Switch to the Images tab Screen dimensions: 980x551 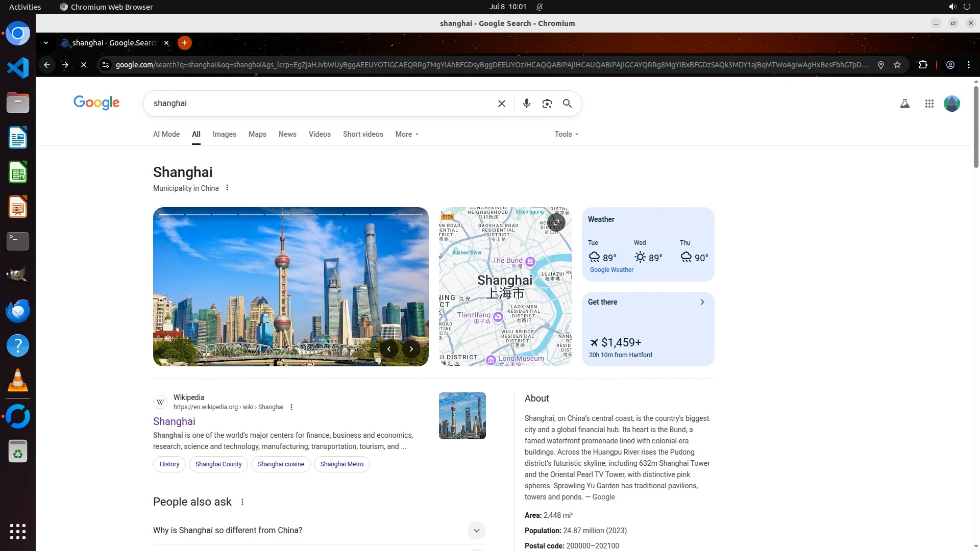click(224, 134)
